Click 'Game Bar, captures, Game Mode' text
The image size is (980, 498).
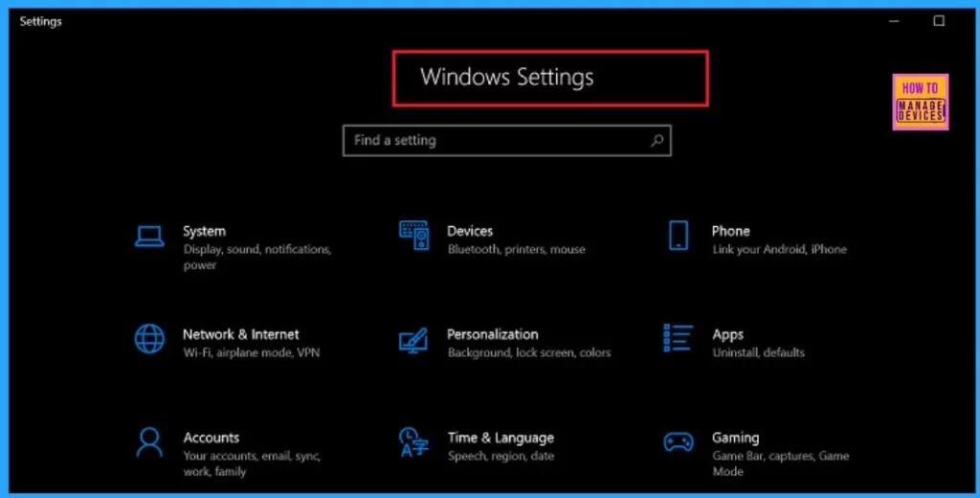(781, 464)
